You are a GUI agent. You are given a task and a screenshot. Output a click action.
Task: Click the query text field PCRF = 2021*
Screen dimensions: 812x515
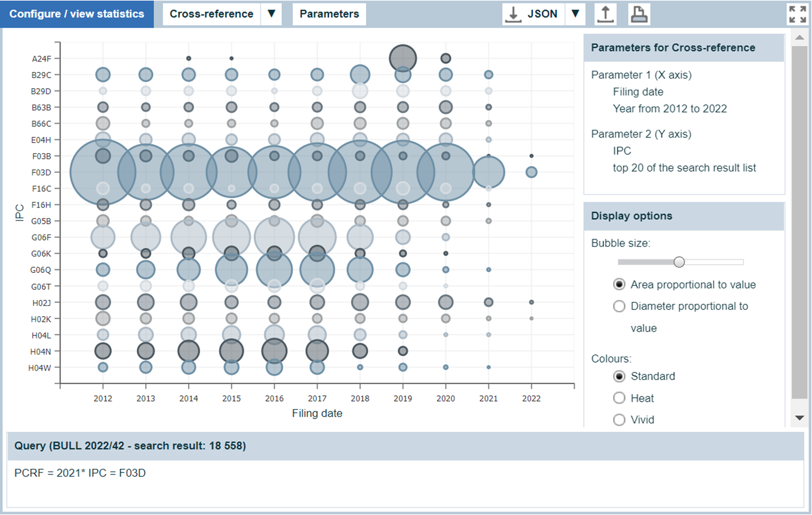80,473
